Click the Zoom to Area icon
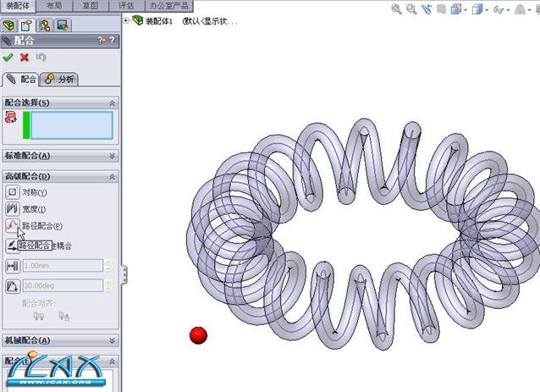Image resolution: width=540 pixels, height=392 pixels. (411, 10)
